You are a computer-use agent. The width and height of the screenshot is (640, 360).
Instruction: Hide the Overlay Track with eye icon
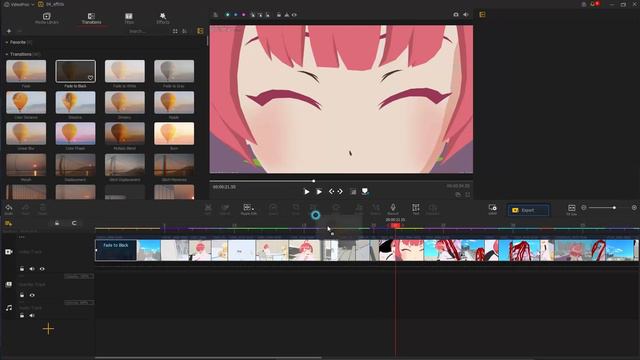(32, 295)
